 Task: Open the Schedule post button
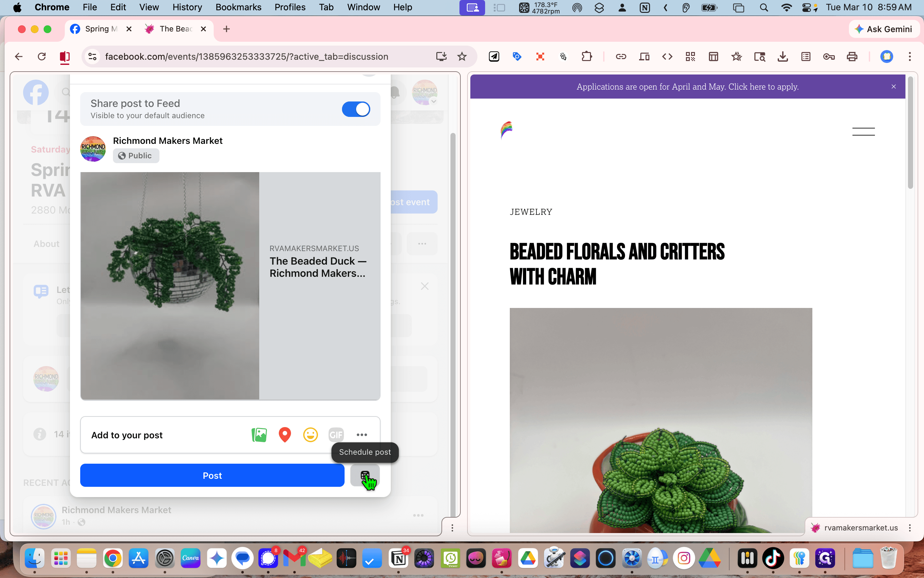click(x=365, y=475)
